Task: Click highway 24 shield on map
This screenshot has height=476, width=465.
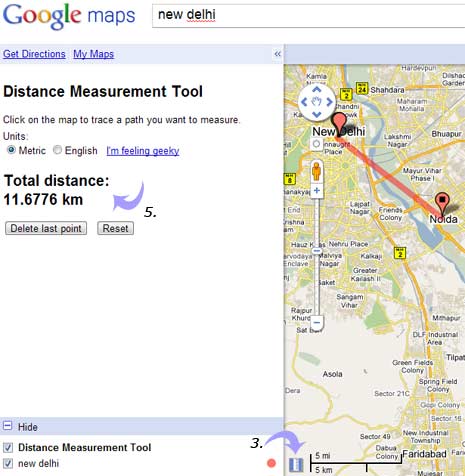Action: 362,89
